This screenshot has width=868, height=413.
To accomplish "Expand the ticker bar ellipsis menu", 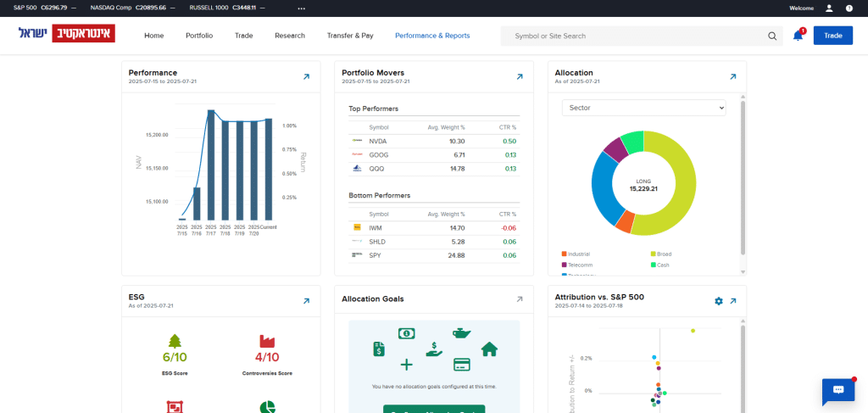I will point(301,8).
